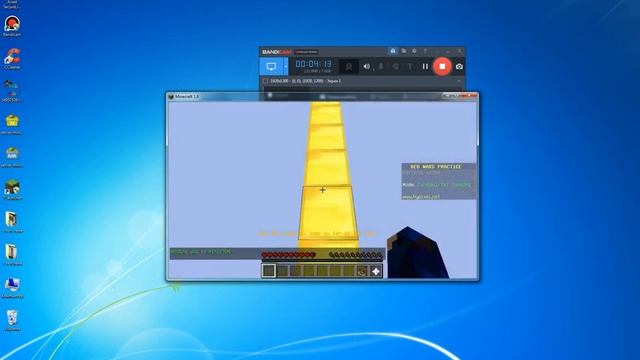Open the yellow basket desktop icon

12,124
